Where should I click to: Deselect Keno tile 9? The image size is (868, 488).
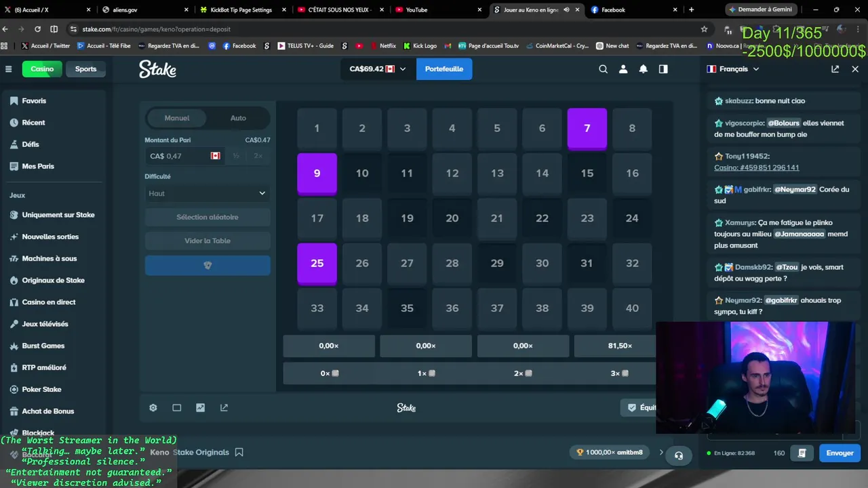(x=317, y=174)
